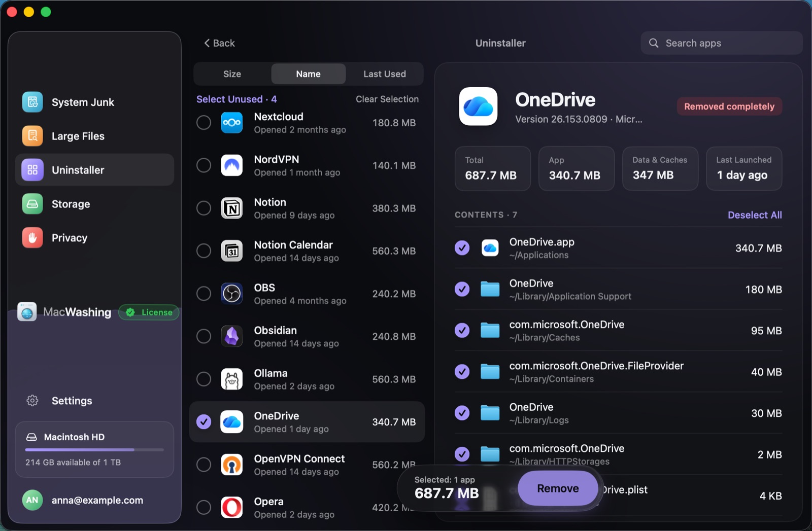The image size is (812, 531).
Task: Click the AN user avatar
Action: coord(32,500)
